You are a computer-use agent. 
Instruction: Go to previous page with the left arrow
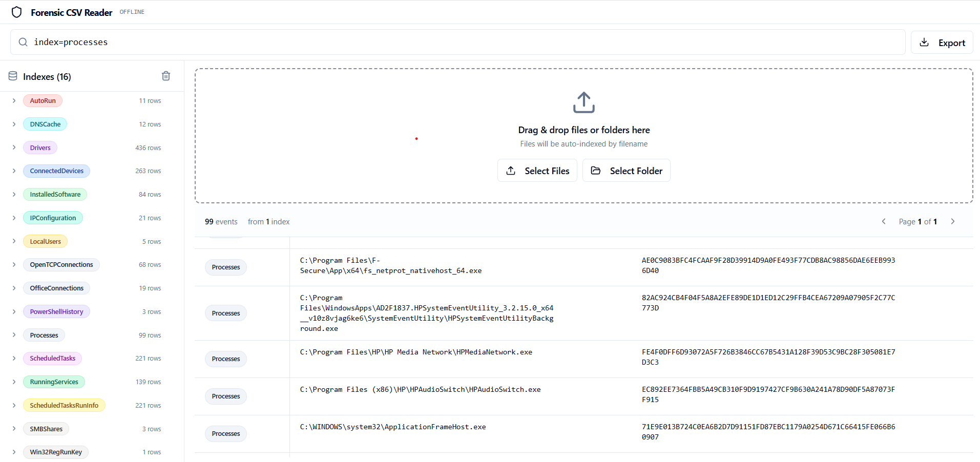pyautogui.click(x=883, y=221)
